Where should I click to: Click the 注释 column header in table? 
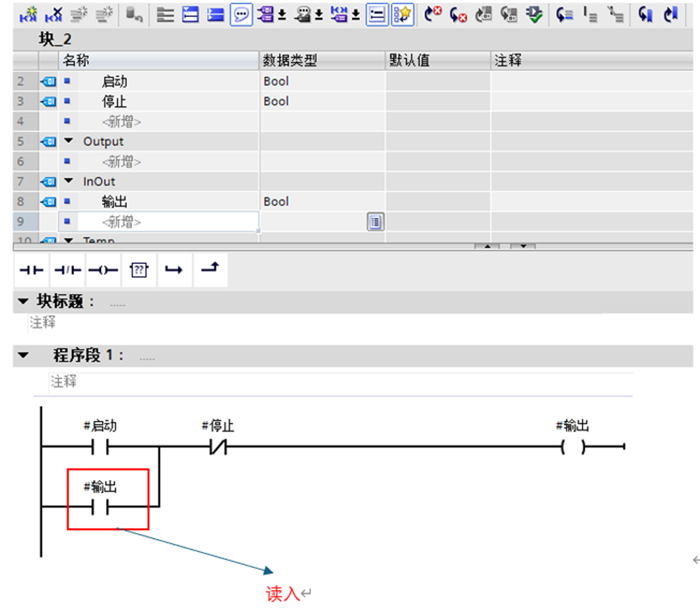coord(592,60)
